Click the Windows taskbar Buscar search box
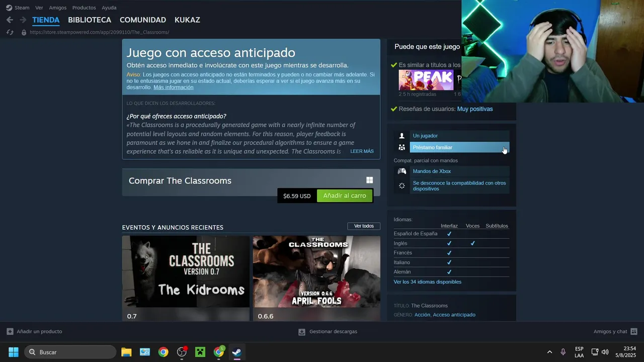This screenshot has height=362, width=644. tap(70, 352)
